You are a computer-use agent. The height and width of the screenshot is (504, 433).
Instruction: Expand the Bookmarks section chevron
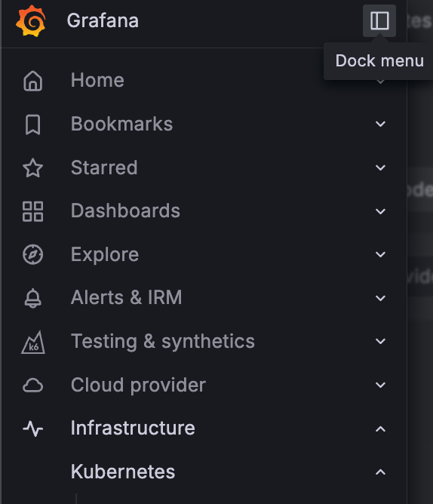pyautogui.click(x=381, y=124)
